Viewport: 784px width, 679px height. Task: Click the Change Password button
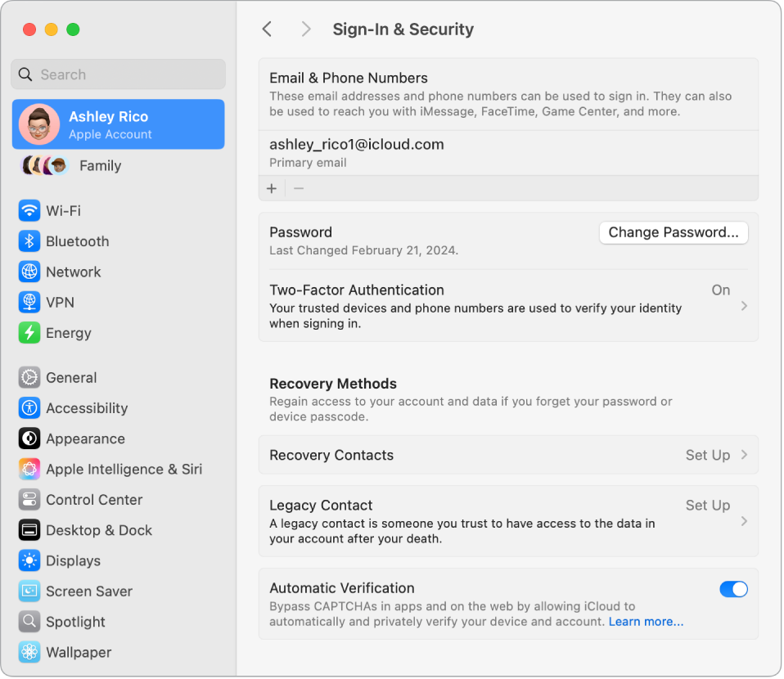coord(674,232)
